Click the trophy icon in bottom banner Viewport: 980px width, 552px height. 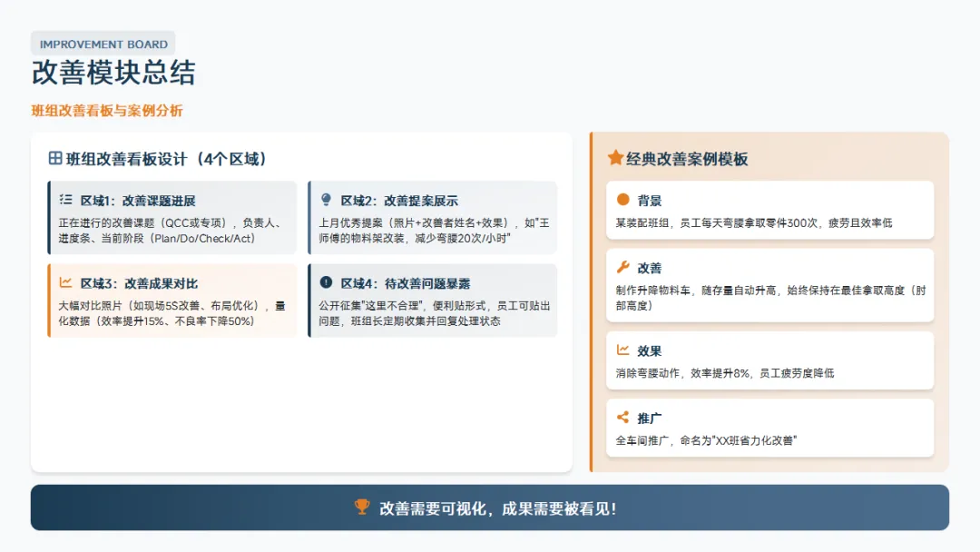pyautogui.click(x=362, y=507)
